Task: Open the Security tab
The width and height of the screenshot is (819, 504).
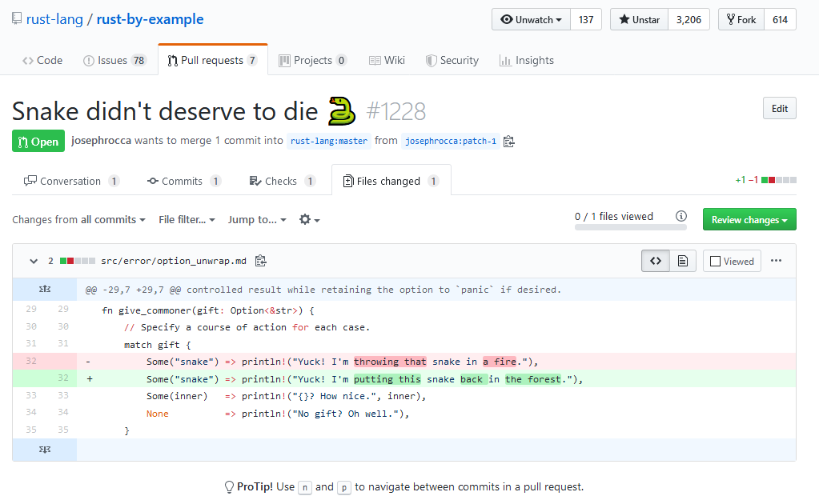Action: 452,61
